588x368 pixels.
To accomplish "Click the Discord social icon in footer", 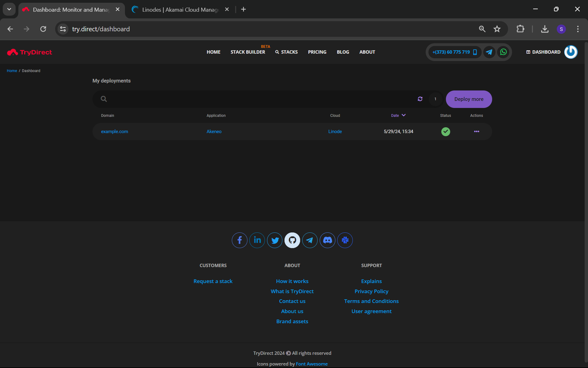I will tap(327, 240).
